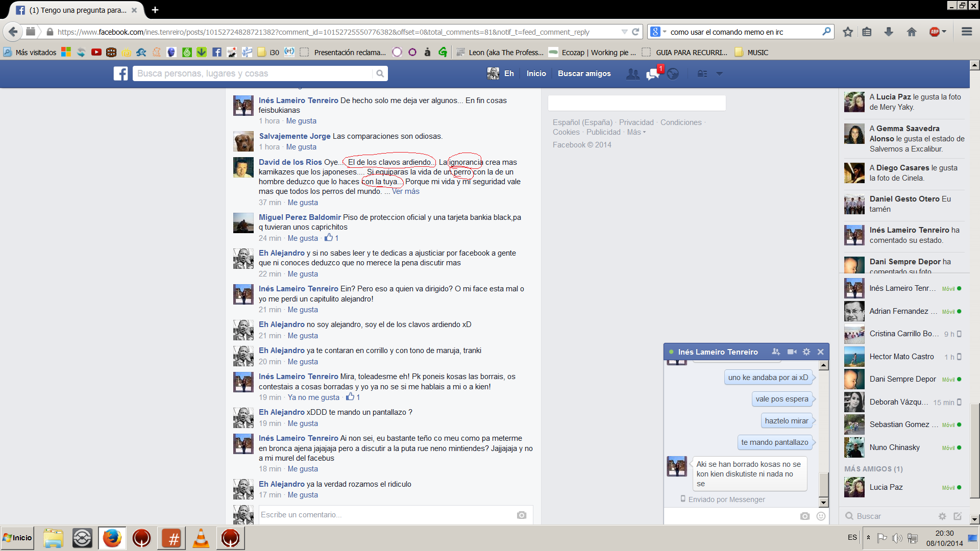Show bookmarks list icon

pyautogui.click(x=867, y=32)
